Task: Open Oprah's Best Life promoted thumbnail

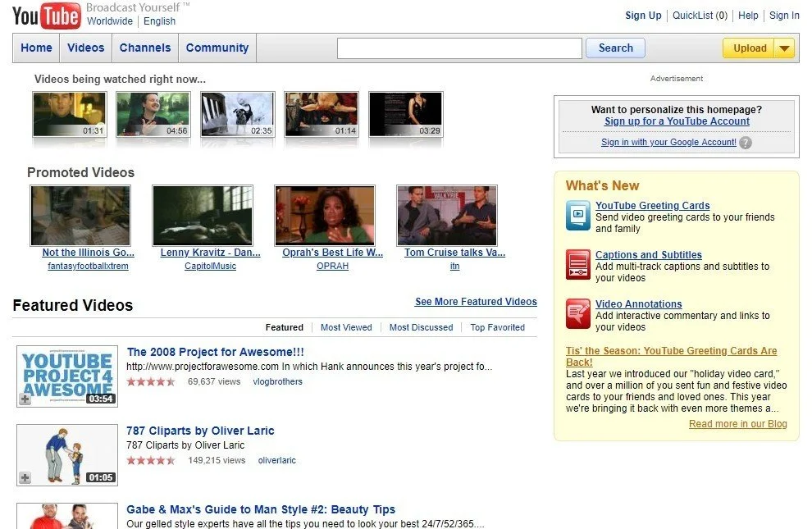Action: point(325,216)
